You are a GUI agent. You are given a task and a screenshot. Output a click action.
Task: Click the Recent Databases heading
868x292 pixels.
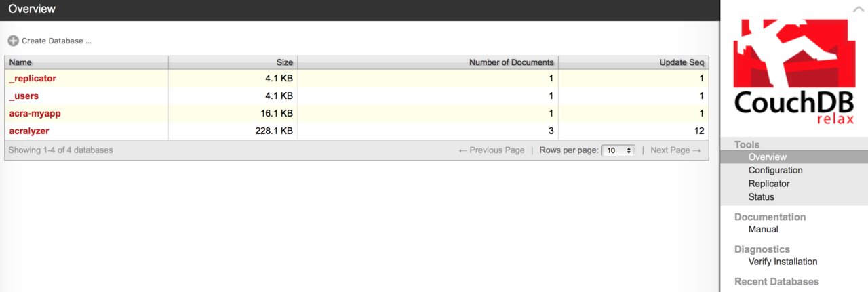[776, 281]
